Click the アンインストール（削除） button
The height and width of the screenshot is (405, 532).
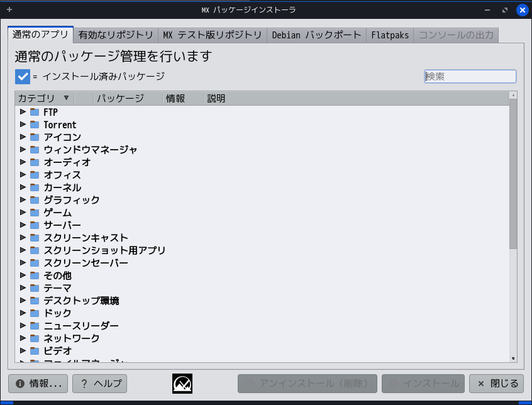click(x=308, y=384)
